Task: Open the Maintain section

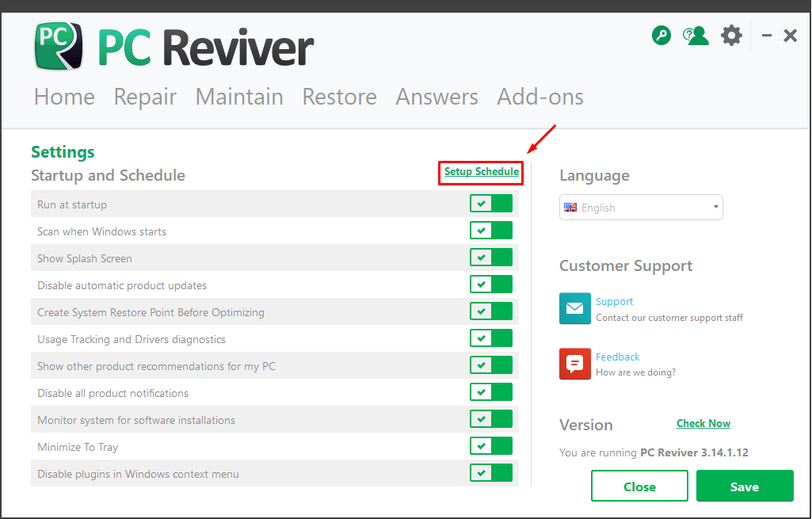Action: (x=239, y=97)
